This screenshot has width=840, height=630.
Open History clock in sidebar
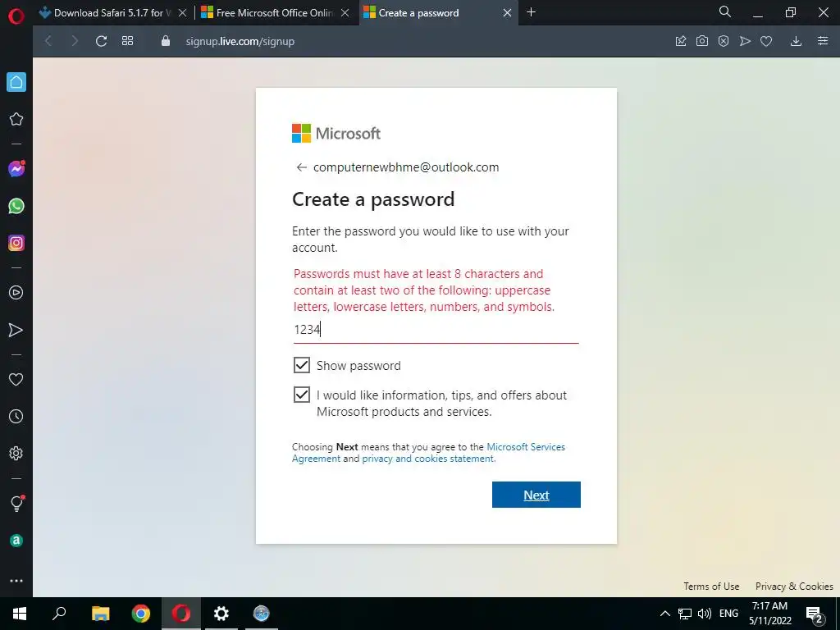(x=16, y=416)
